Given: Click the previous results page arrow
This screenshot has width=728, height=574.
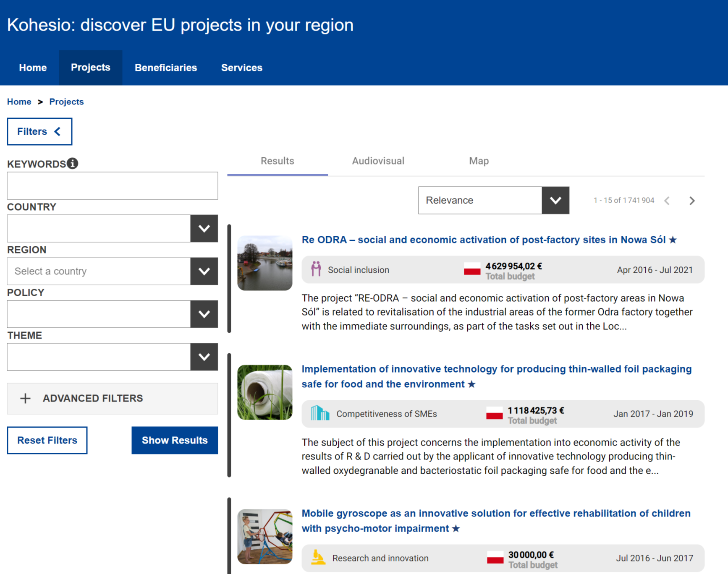Looking at the screenshot, I should (667, 201).
